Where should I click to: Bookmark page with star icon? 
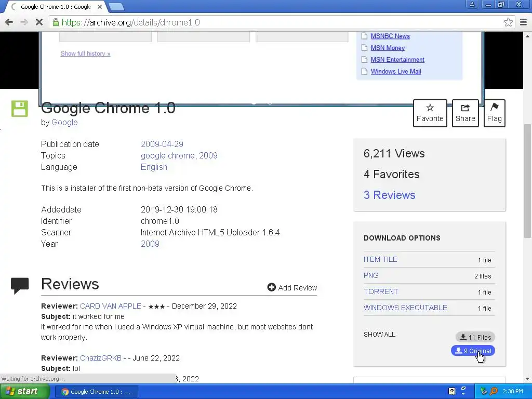[508, 22]
